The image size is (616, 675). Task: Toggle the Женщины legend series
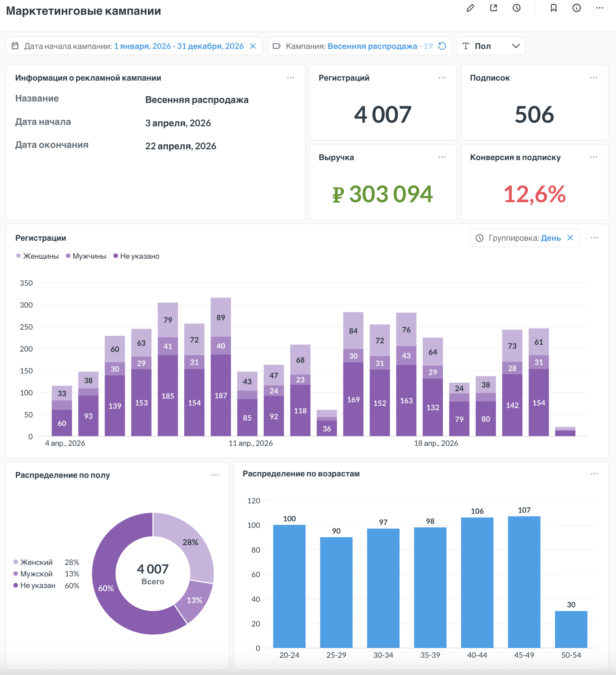[37, 256]
